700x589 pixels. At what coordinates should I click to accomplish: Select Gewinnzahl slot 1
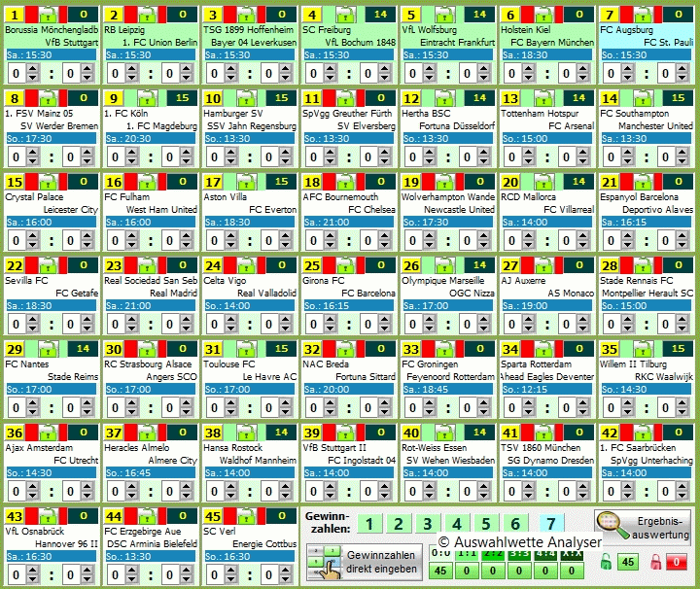[369, 524]
